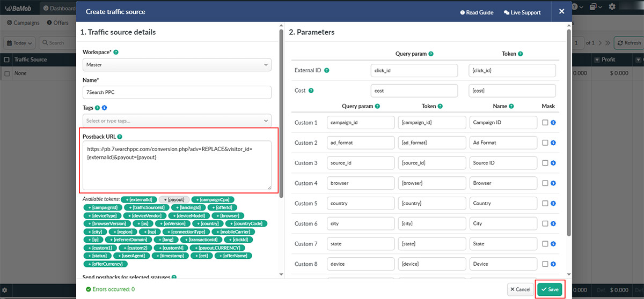
Task: Switch to the Campaigns tab
Action: (x=23, y=23)
